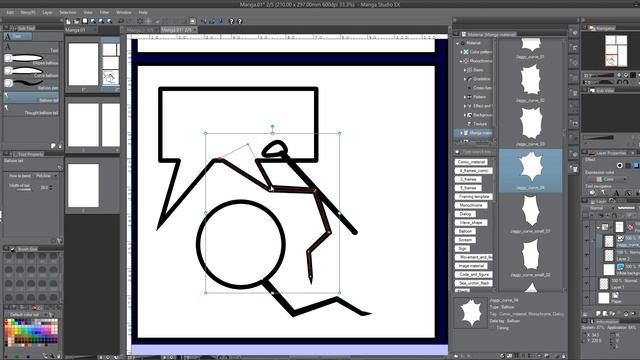Click the New file toolbar icon

pos(68,21)
